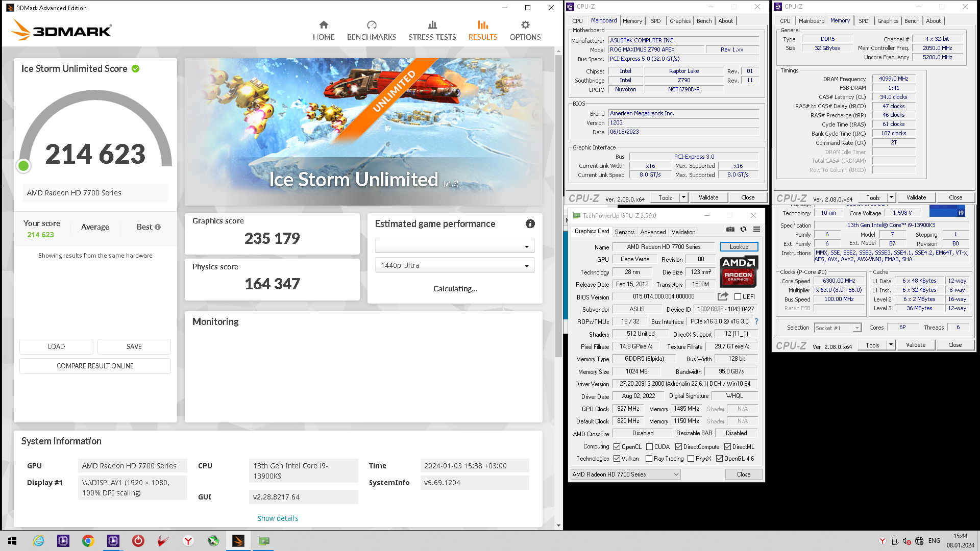Click the Lookup button in GPU-Z
The height and width of the screenshot is (551, 980).
tap(739, 247)
